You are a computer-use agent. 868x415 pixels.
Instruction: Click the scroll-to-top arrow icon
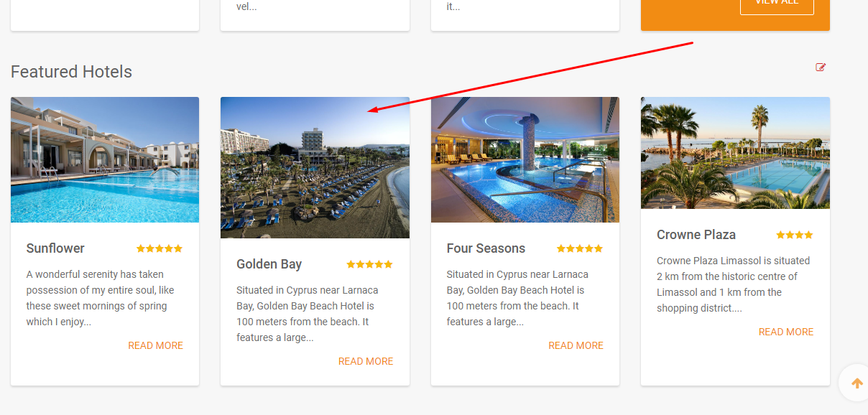point(857,383)
